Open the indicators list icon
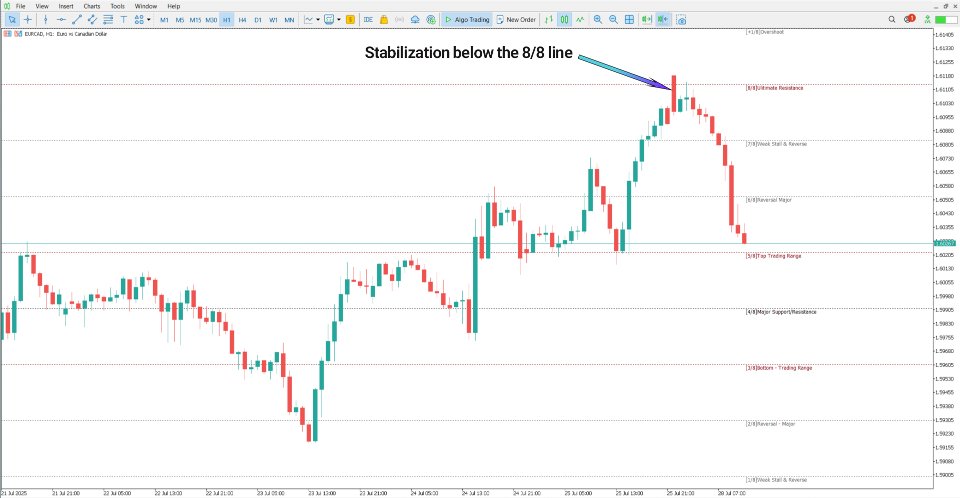 [x=309, y=20]
